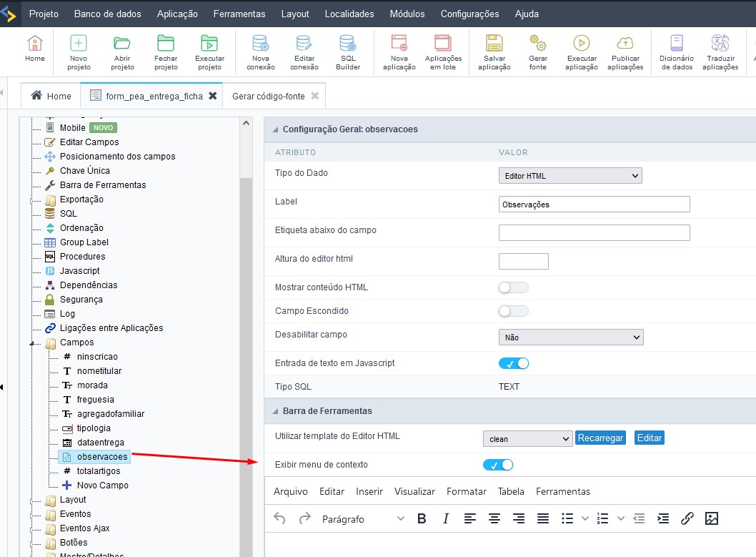This screenshot has width=756, height=557.
Task: Open the Tipo do Dado dropdown
Action: point(570,176)
